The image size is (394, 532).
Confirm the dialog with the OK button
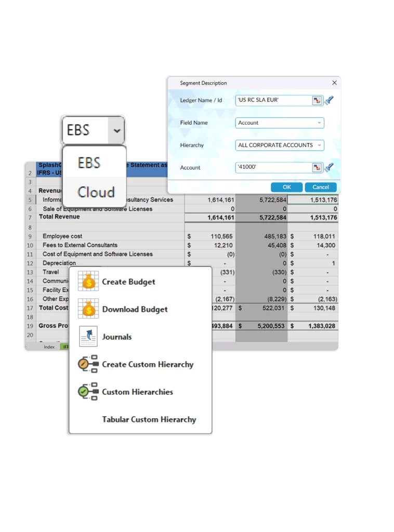[x=286, y=187]
